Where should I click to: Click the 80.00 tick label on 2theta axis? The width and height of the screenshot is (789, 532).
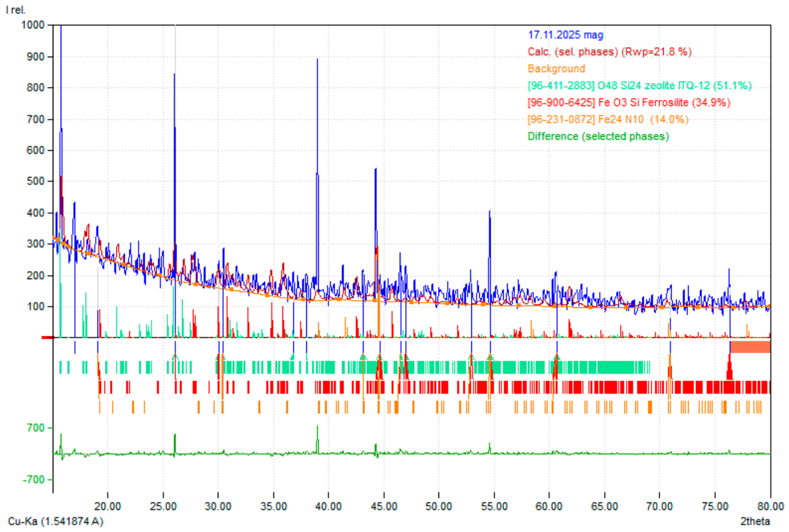(770, 506)
